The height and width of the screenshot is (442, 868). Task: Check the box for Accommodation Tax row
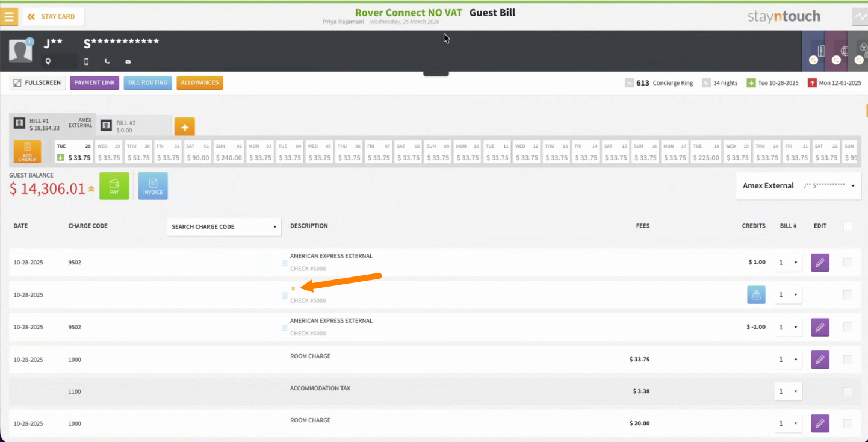pos(848,391)
